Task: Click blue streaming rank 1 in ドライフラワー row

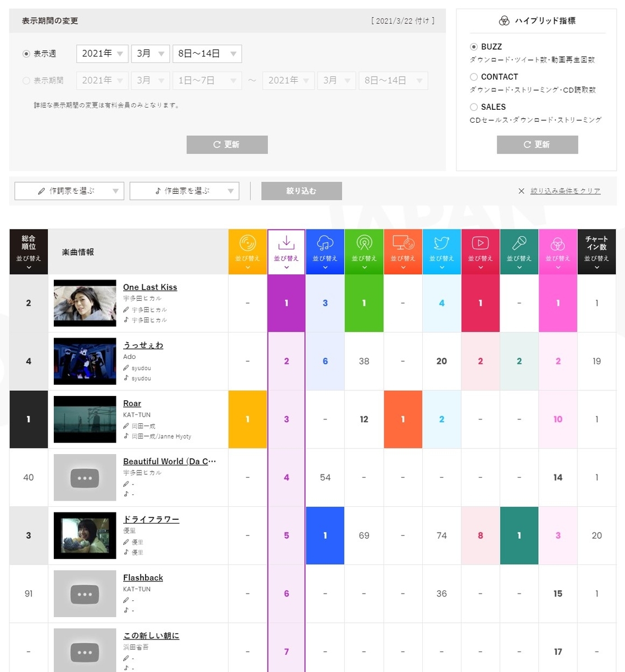Action: coord(325,535)
